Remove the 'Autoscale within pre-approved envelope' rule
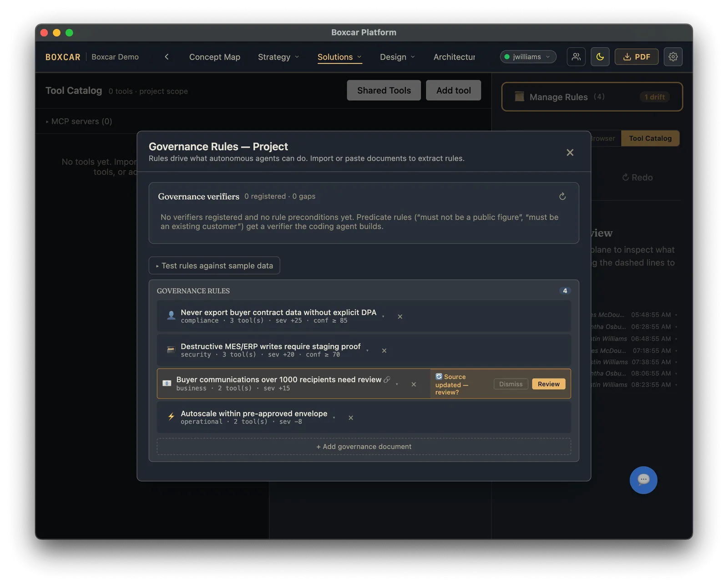Image resolution: width=728 pixels, height=586 pixels. 351,418
